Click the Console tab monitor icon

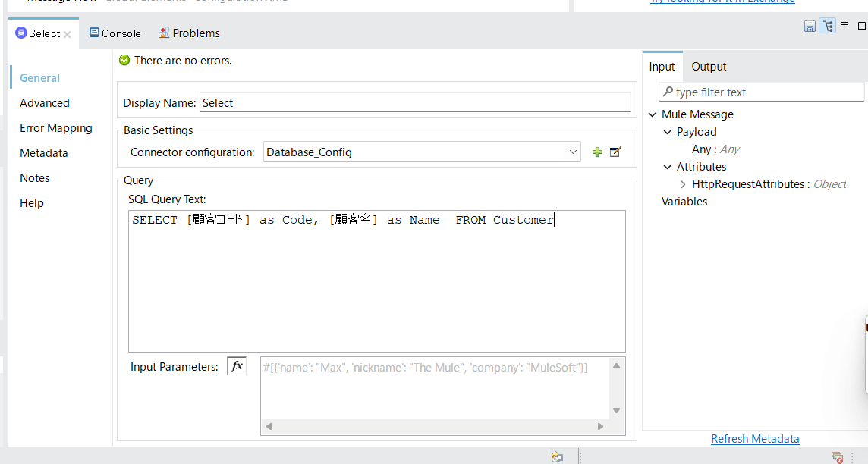(94, 33)
